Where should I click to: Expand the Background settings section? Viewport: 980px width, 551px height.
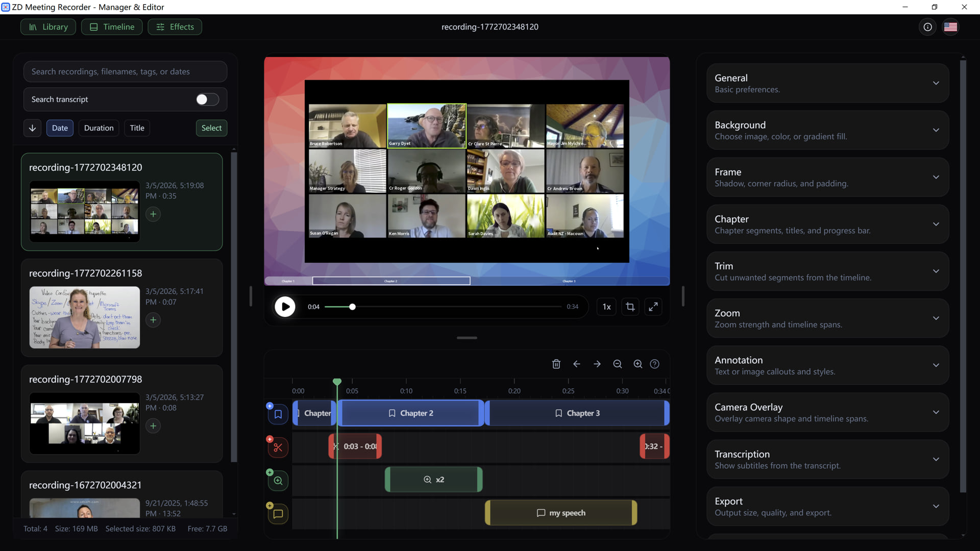(827, 130)
